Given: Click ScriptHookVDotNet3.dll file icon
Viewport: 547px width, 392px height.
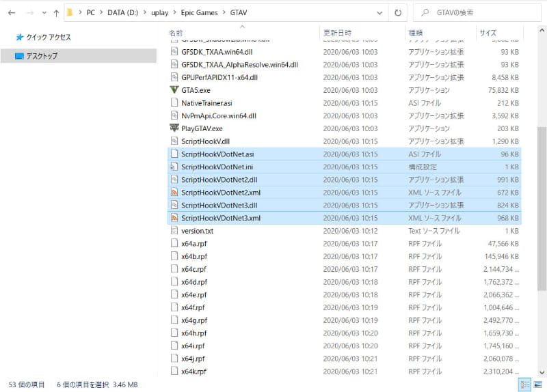Looking at the screenshot, I should point(174,205).
